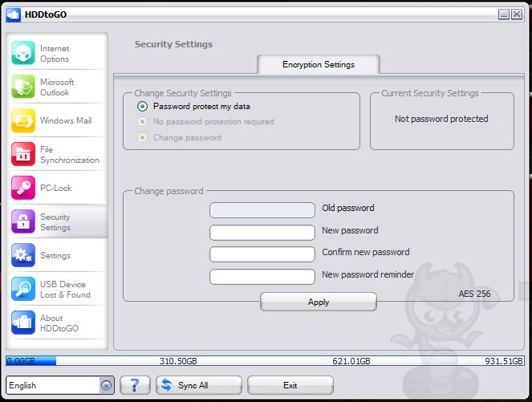Expand the English language dropdown arrow
The image size is (532, 402).
point(106,385)
